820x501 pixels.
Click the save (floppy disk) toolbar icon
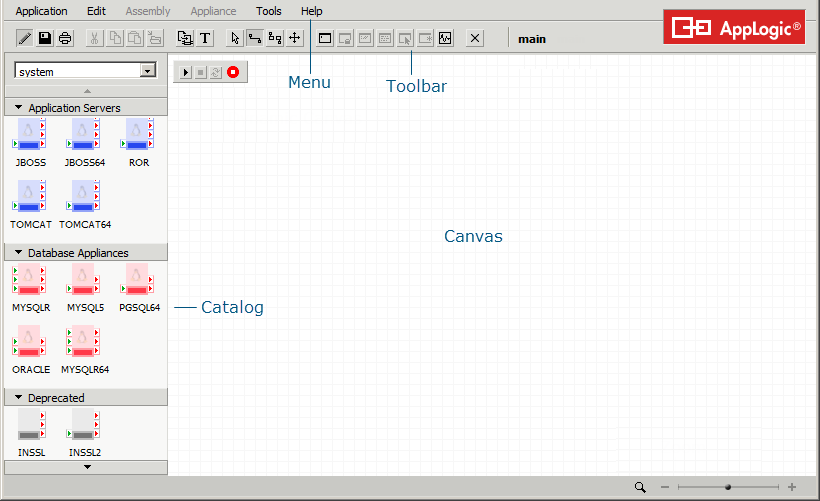click(x=45, y=39)
